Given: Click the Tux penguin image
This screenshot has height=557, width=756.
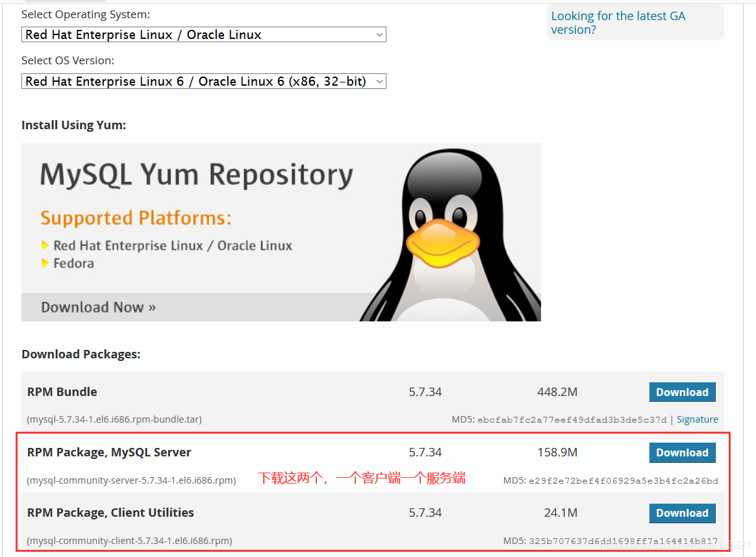Looking at the screenshot, I should pyautogui.click(x=451, y=234).
